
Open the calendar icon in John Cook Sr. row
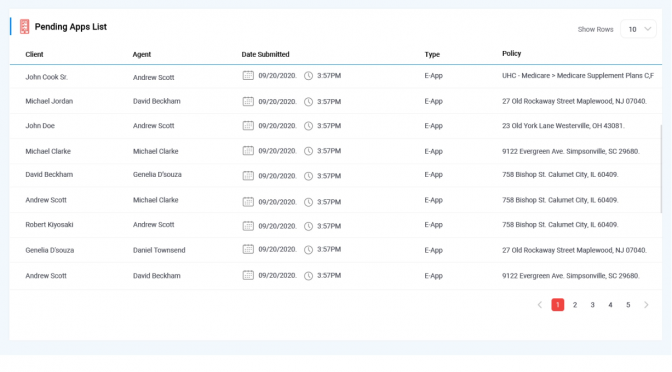(248, 75)
